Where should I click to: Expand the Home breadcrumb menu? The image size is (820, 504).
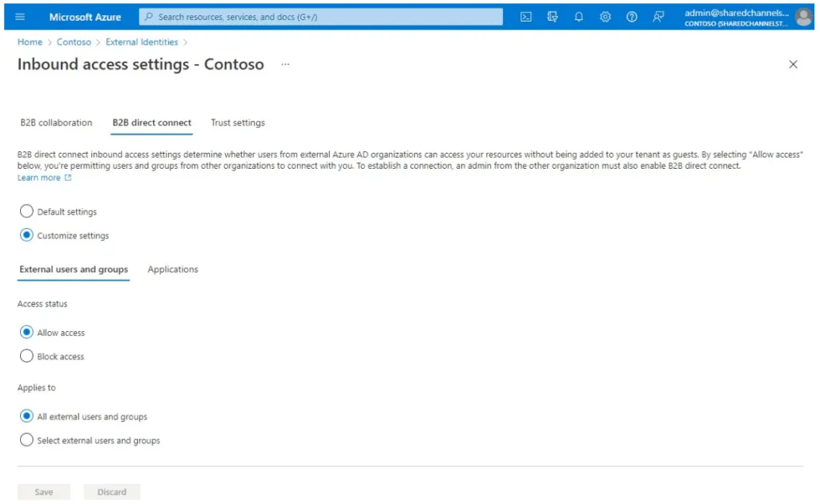click(x=30, y=42)
